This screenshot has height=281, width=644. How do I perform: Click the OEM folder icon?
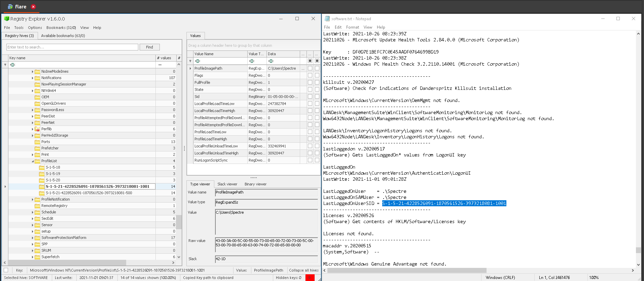[37, 97]
